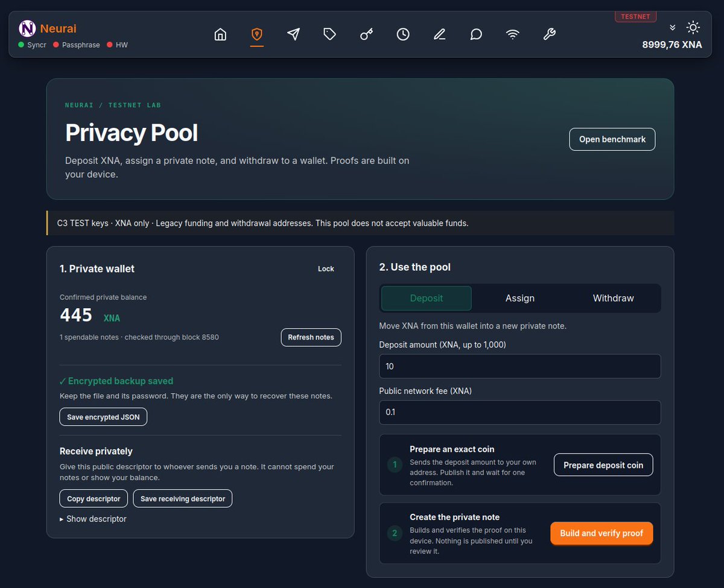Click the 'NEURAI / TESTNET LAB' label
The height and width of the screenshot is (588, 724).
pyautogui.click(x=113, y=105)
